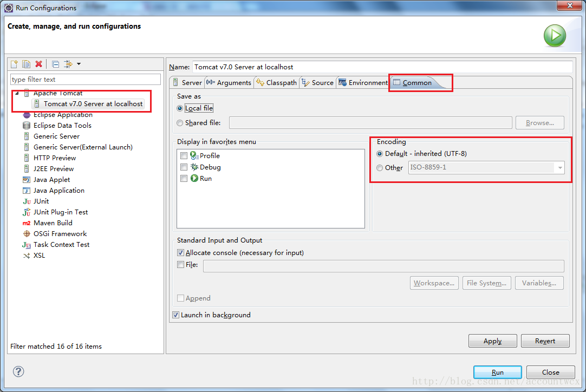586x392 pixels.
Task: Click the type filter text field
Action: tap(86, 80)
